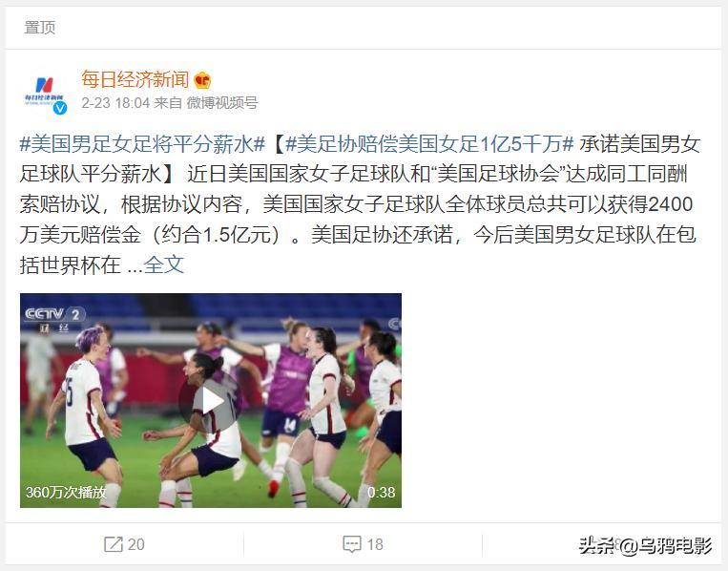This screenshot has height=571, width=728.
Task: Click the blue verified V badge
Action: click(60, 108)
